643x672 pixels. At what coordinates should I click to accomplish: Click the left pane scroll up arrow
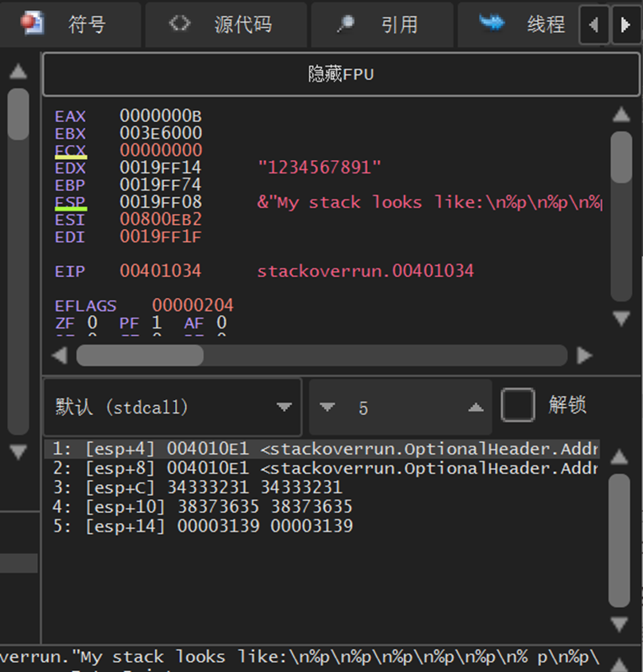pyautogui.click(x=18, y=71)
